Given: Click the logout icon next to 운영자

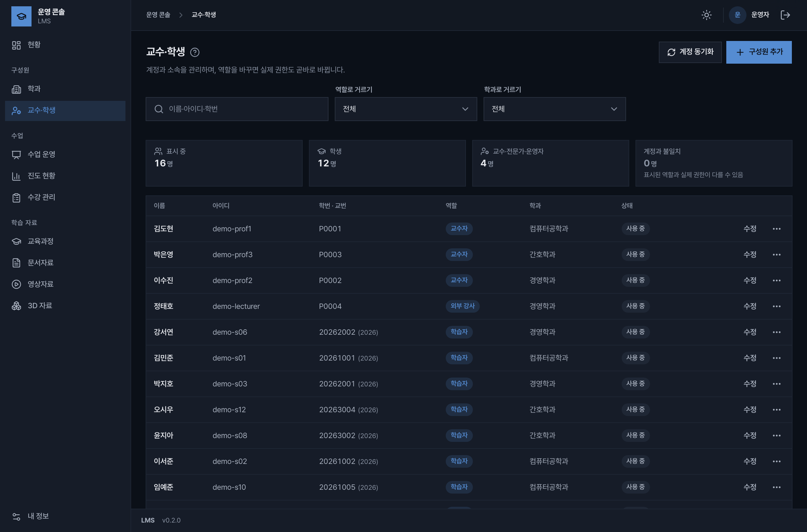Looking at the screenshot, I should tap(785, 15).
